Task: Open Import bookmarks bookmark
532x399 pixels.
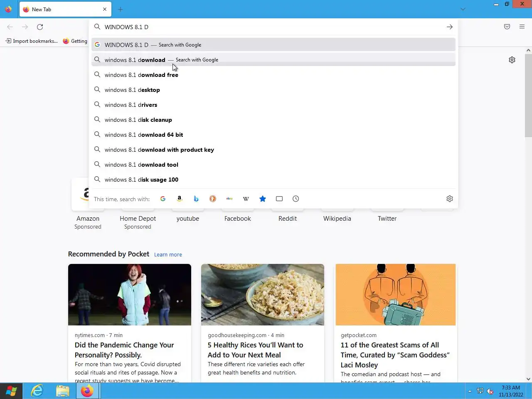Action: (31, 41)
